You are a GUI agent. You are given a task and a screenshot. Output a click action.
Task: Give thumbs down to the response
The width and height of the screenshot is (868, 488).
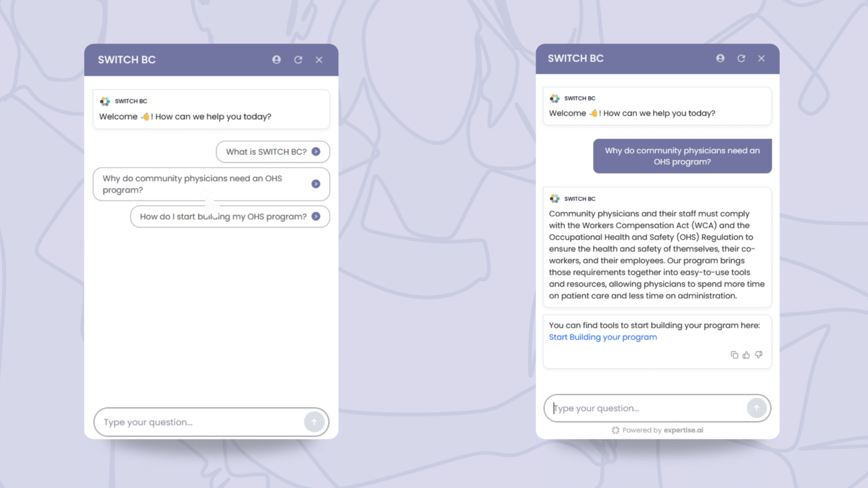(x=758, y=355)
